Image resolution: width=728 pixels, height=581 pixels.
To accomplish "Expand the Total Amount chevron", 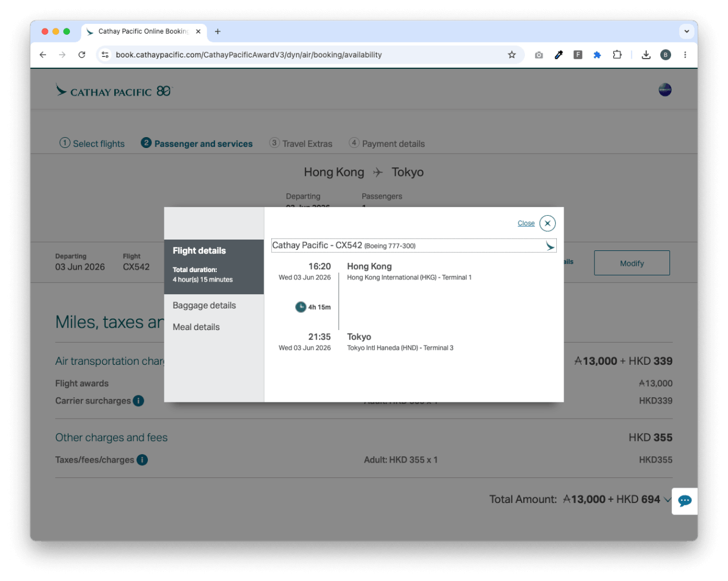I will tap(667, 500).
